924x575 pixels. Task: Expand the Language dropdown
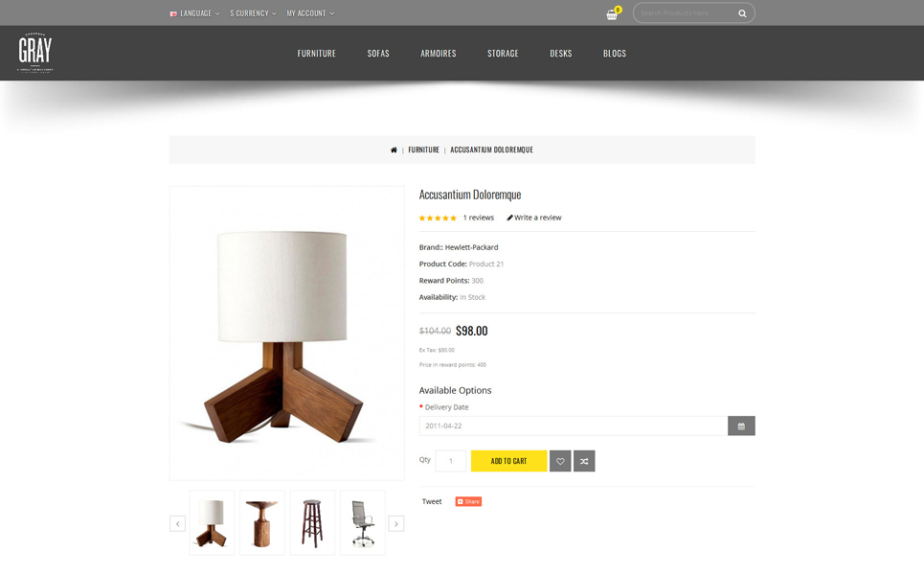[194, 13]
